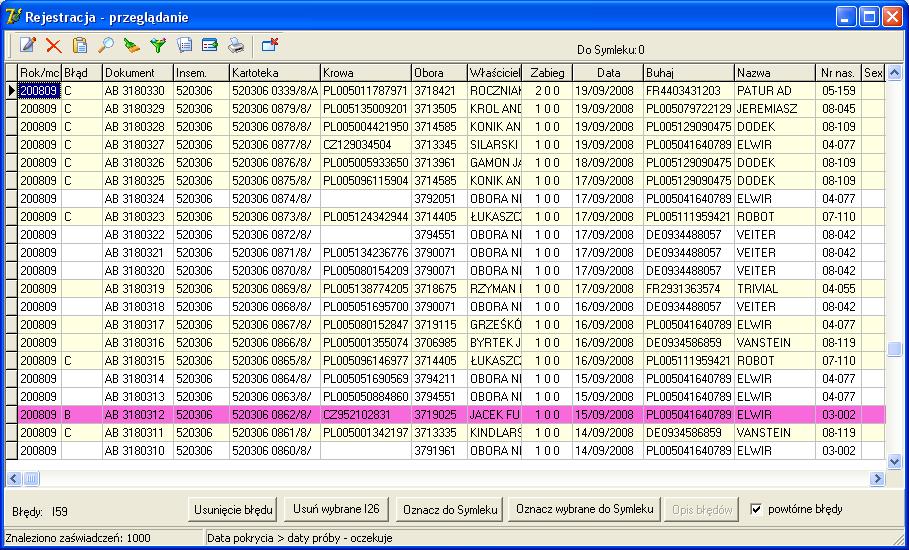Click bull name TRIVIAL

(775, 289)
